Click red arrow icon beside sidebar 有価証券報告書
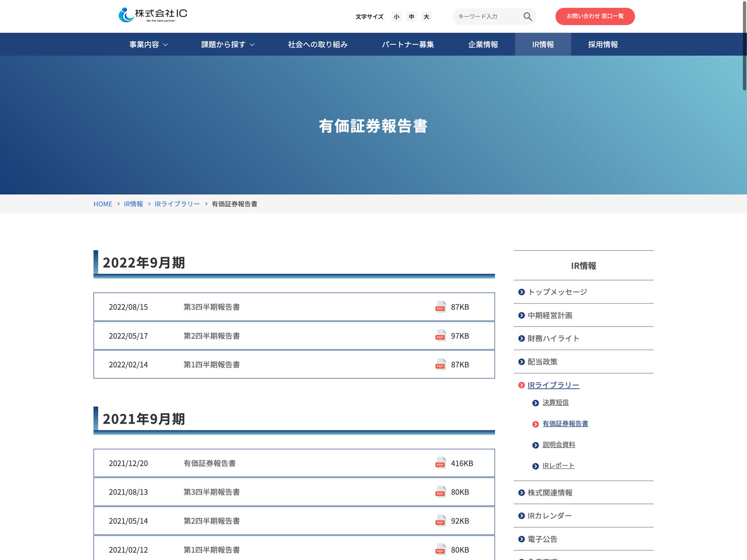The width and height of the screenshot is (747, 560). pos(536,424)
